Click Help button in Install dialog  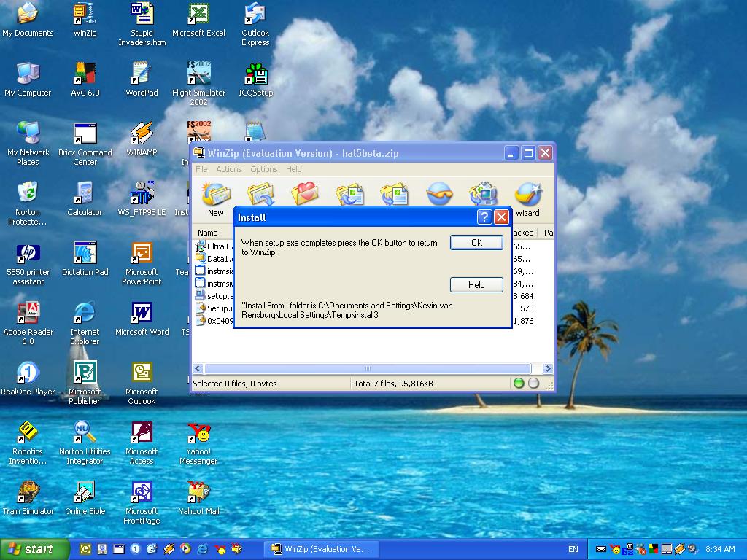[x=476, y=285]
